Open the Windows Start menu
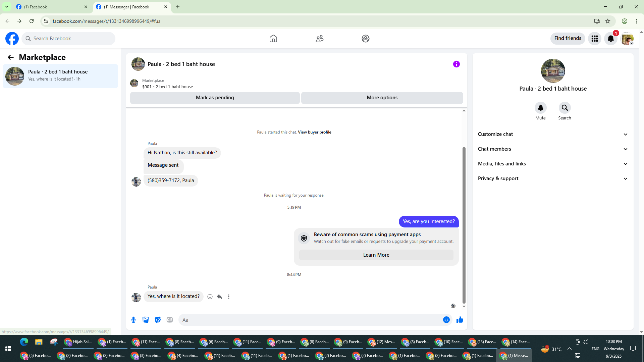The image size is (644, 362). coord(8,349)
